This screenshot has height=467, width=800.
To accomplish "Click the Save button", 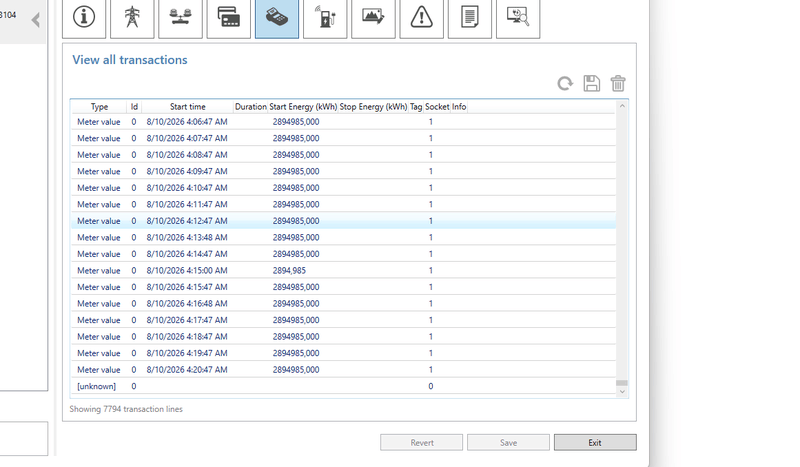I will point(508,443).
